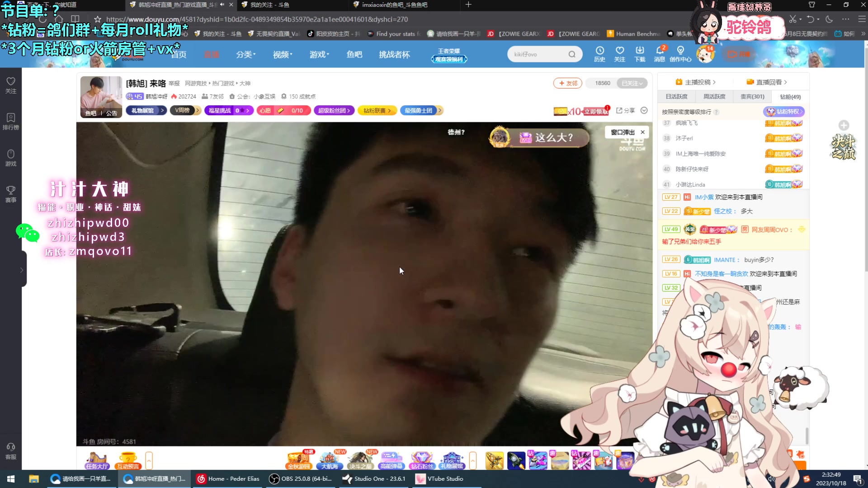Open 钻粉联赛 pill badge
Image resolution: width=868 pixels, height=488 pixels.
377,110
